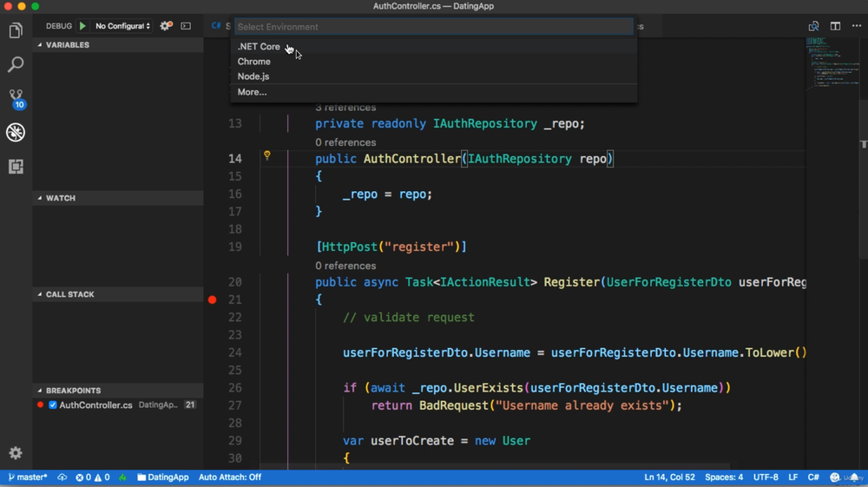Collapse the BREAKPOINTS section

coord(118,391)
